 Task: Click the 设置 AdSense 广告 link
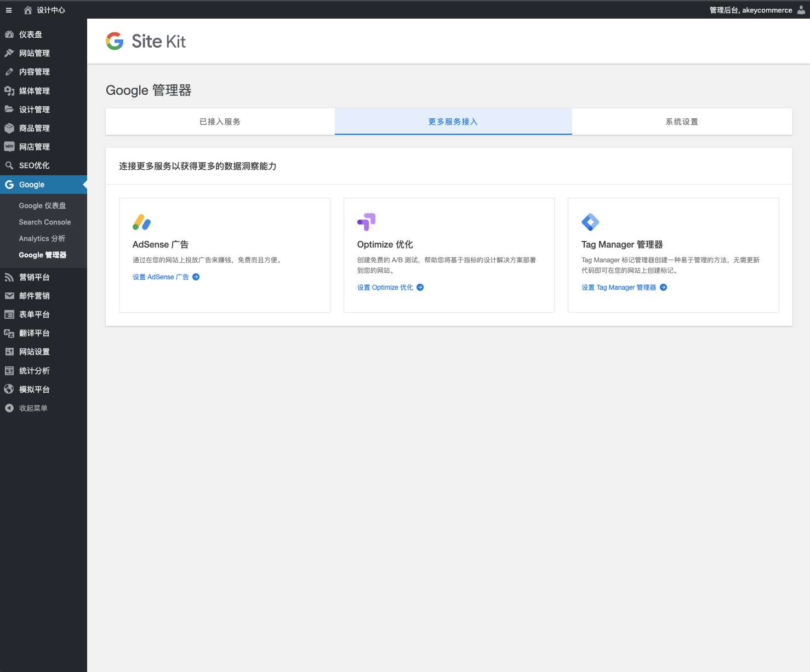[161, 277]
